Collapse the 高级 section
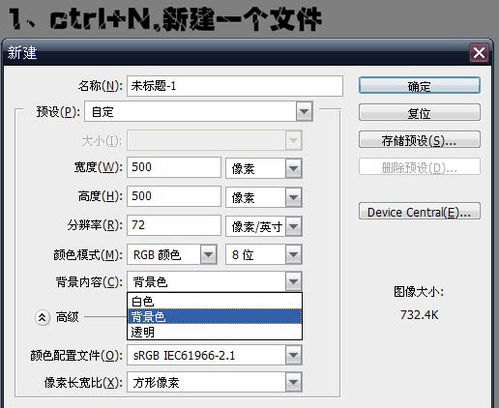The width and height of the screenshot is (499, 408). pos(42,317)
